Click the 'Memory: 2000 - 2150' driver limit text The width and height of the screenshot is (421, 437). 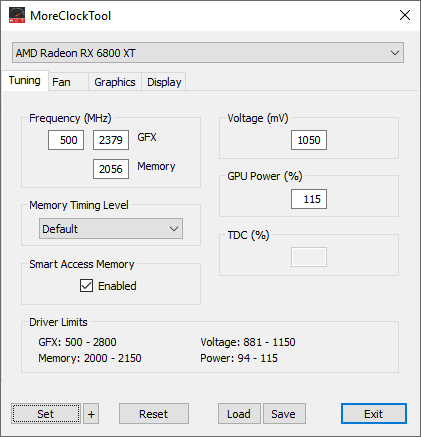[x=90, y=358]
